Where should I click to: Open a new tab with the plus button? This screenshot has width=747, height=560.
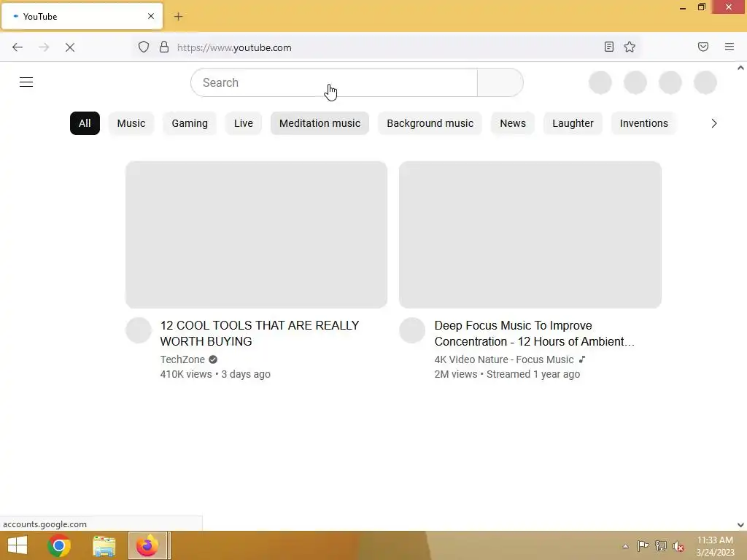click(x=178, y=17)
